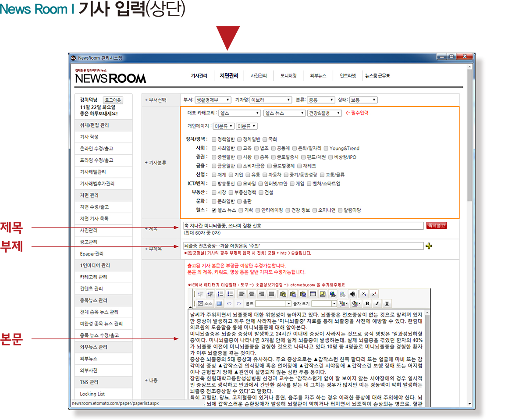
Task: Switch the editor to 소스 view
Action: 205,303
